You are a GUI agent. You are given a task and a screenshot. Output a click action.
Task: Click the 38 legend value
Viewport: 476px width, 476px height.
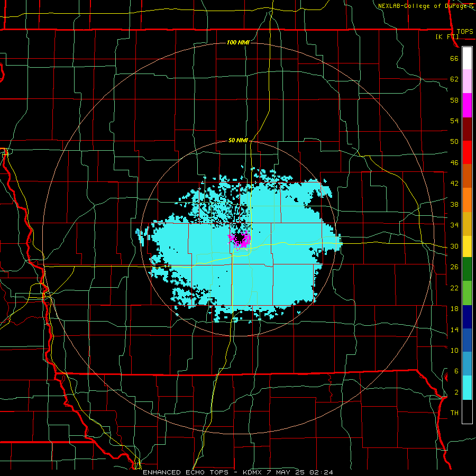454,204
